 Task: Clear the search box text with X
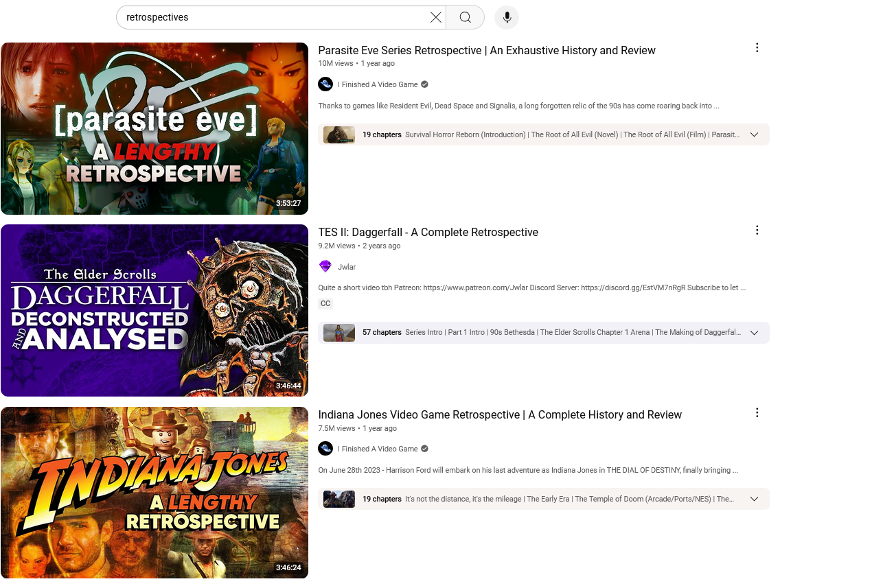click(436, 17)
